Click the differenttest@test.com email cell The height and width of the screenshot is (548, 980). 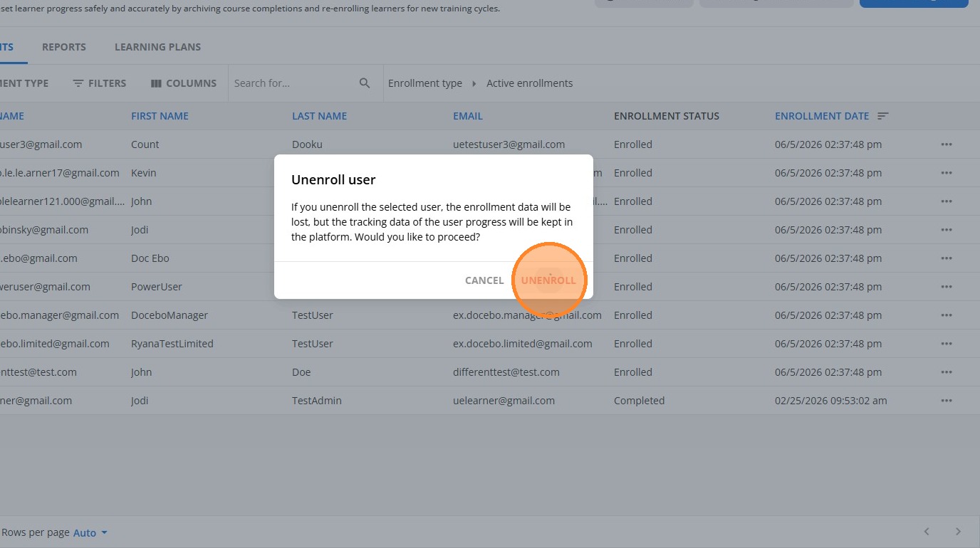(506, 372)
